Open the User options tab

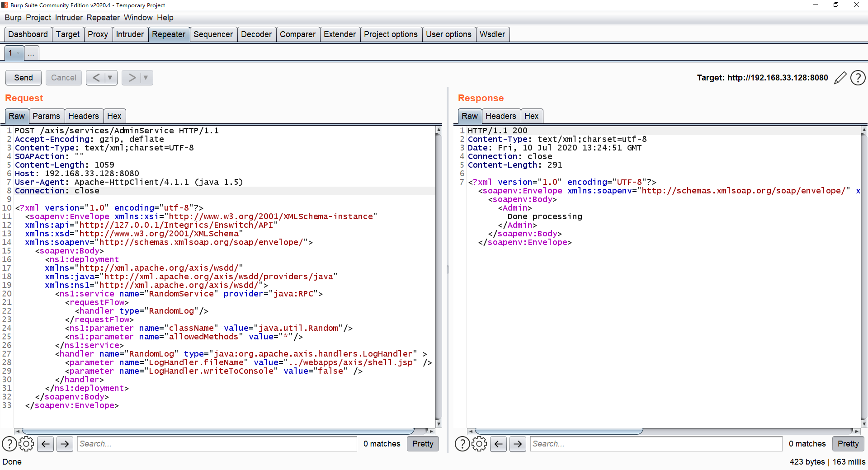(448, 34)
